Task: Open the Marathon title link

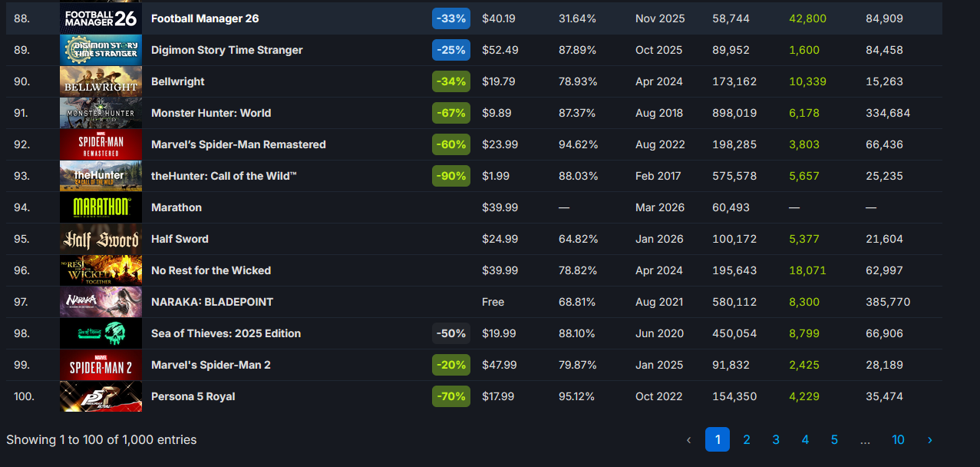Action: (x=177, y=207)
